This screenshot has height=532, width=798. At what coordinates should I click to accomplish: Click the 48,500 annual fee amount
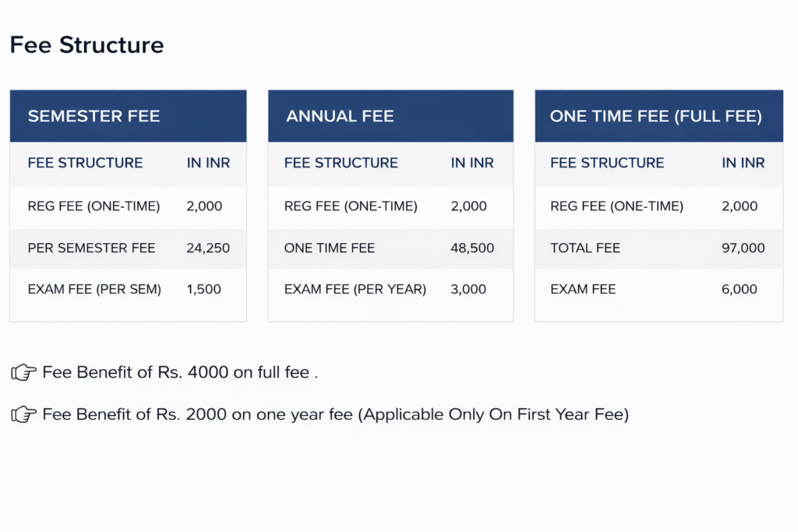click(x=472, y=248)
